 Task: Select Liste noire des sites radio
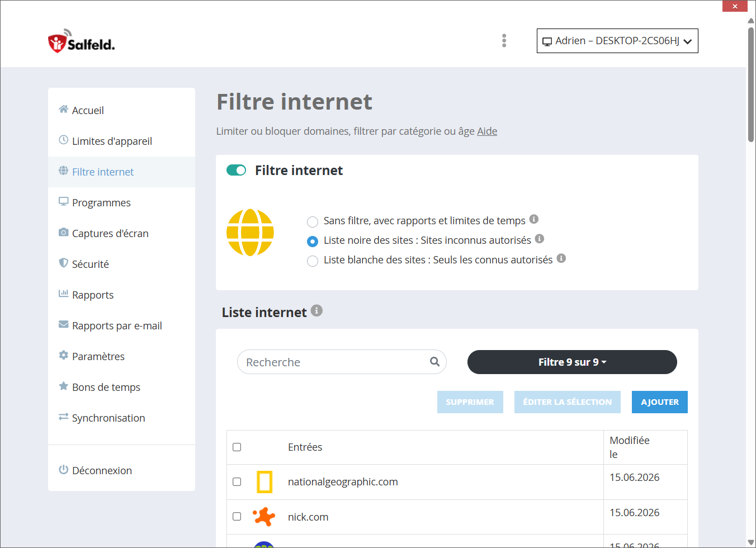tap(313, 242)
